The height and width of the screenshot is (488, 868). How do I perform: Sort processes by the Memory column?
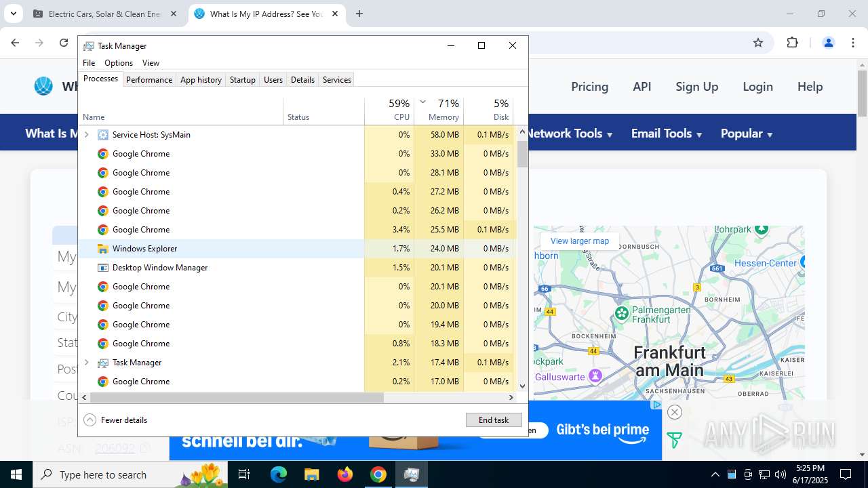click(443, 117)
